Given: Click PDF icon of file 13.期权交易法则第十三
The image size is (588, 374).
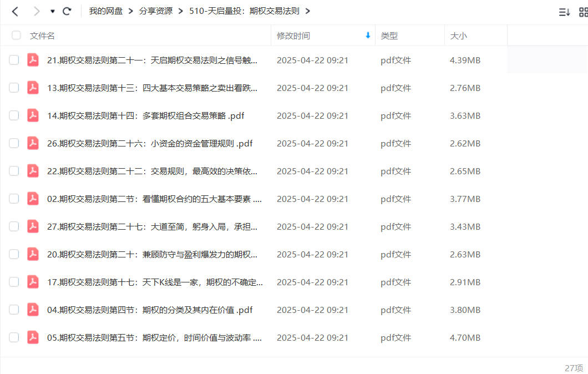Looking at the screenshot, I should click(33, 88).
